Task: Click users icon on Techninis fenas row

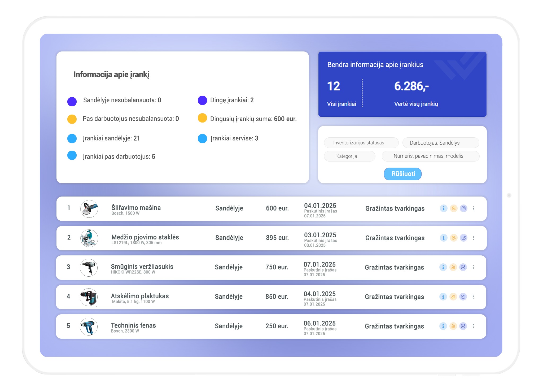Action: tap(453, 326)
